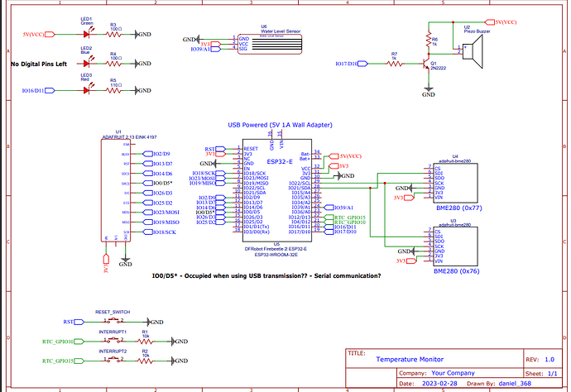Image resolution: width=571 pixels, height=392 pixels.
Task: Click the 3V3 flag below the EINK display
Action: (x=106, y=264)
